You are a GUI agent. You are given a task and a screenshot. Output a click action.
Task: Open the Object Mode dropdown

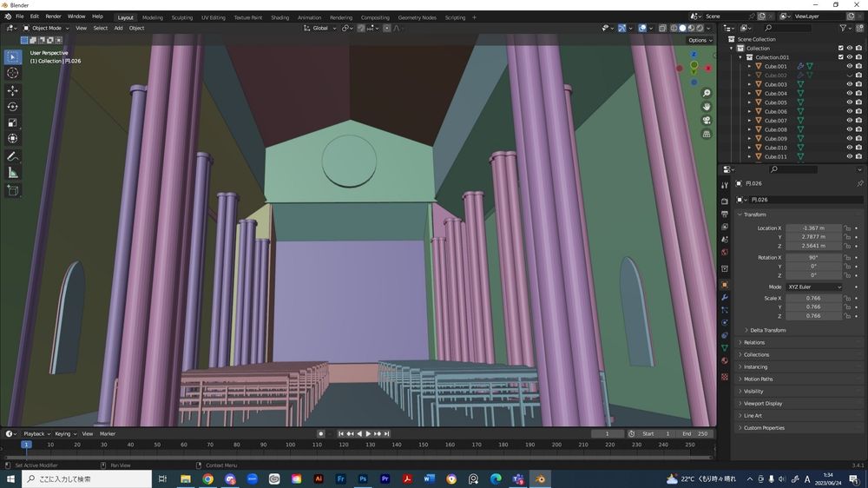point(46,29)
